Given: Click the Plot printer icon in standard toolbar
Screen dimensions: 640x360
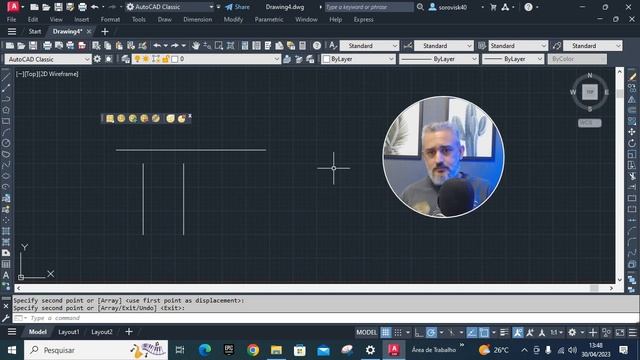Looking at the screenshot, I should pyautogui.click(x=47, y=46).
